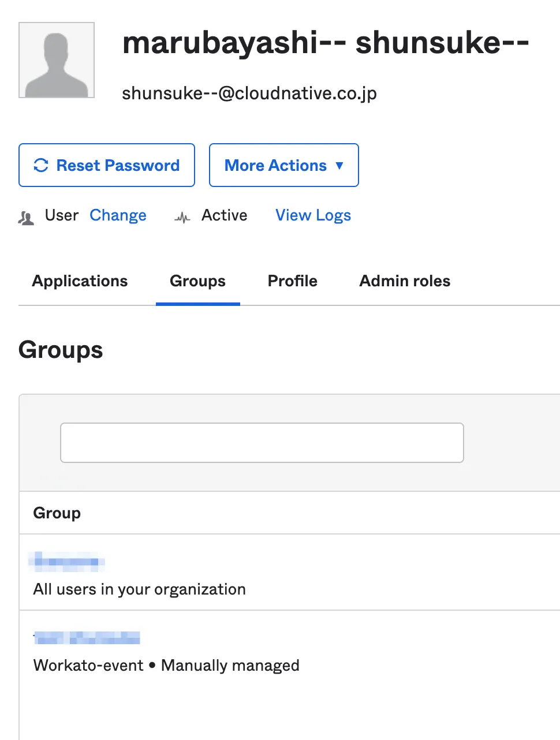Click the 'All users in your organization' description
Screen dimensions: 560x740
coord(139,589)
